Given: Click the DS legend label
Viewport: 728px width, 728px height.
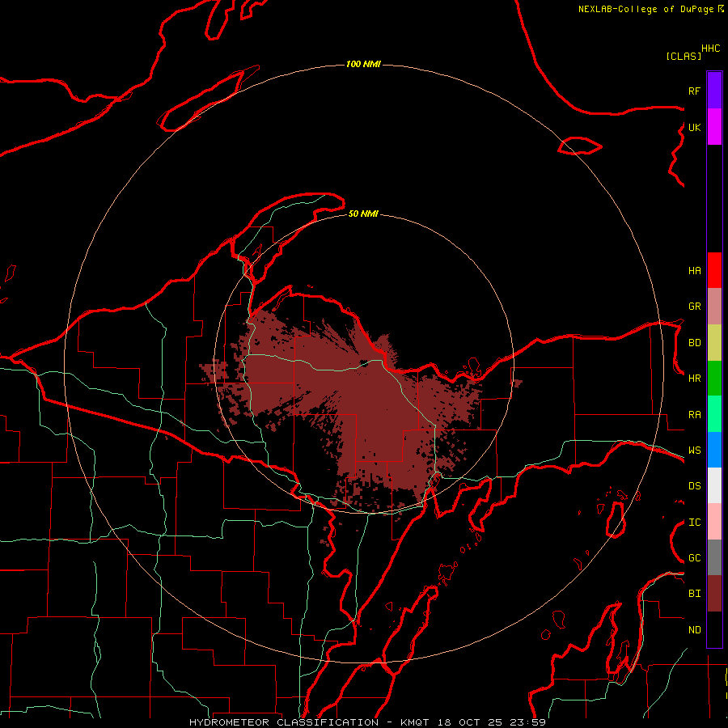Looking at the screenshot, I should (694, 486).
